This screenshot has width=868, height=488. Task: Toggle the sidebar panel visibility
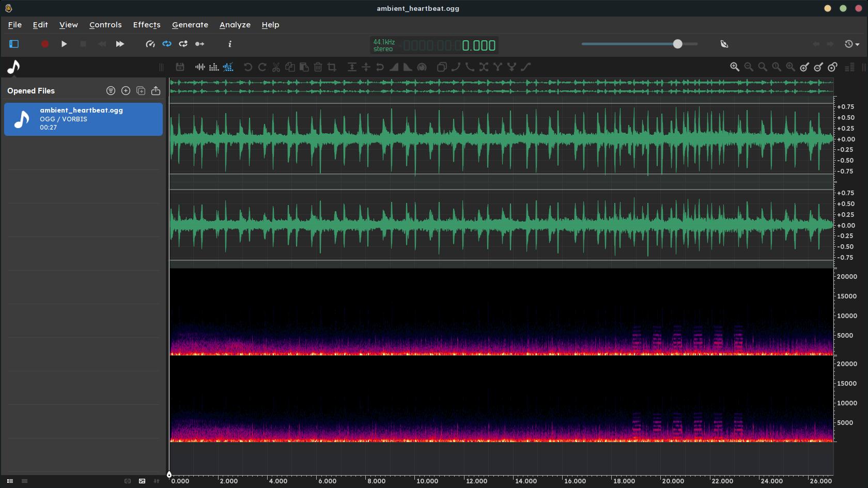(14, 44)
